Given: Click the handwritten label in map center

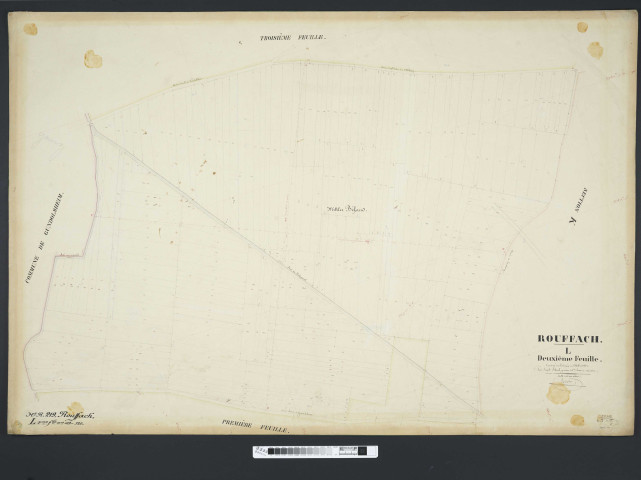Looking at the screenshot, I should (x=346, y=210).
